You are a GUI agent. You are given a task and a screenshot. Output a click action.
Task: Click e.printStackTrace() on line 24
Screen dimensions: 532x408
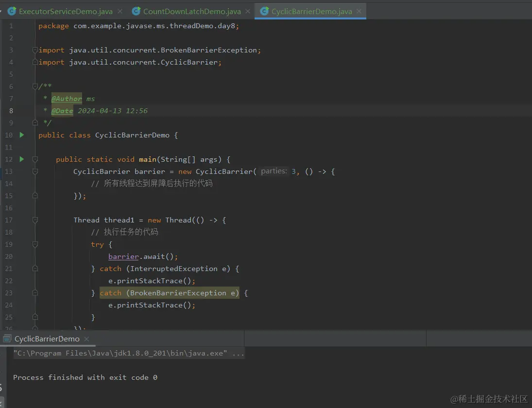[152, 305]
